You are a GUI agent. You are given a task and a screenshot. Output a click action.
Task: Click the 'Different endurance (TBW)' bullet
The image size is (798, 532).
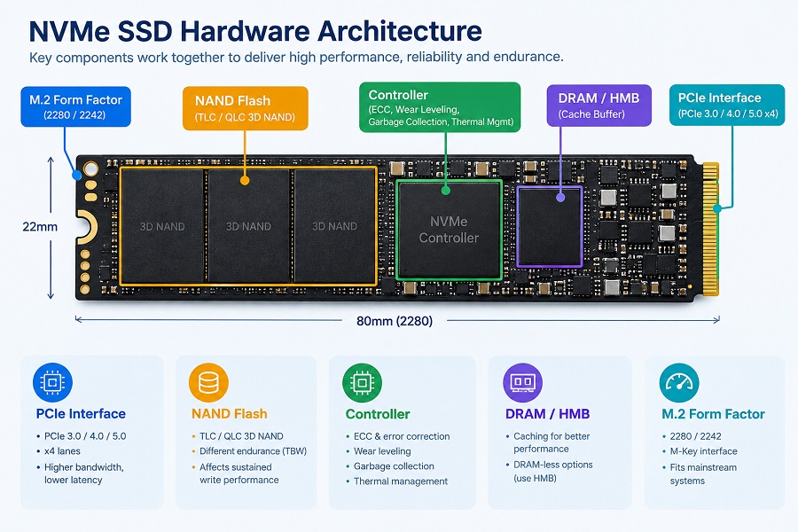point(249,451)
